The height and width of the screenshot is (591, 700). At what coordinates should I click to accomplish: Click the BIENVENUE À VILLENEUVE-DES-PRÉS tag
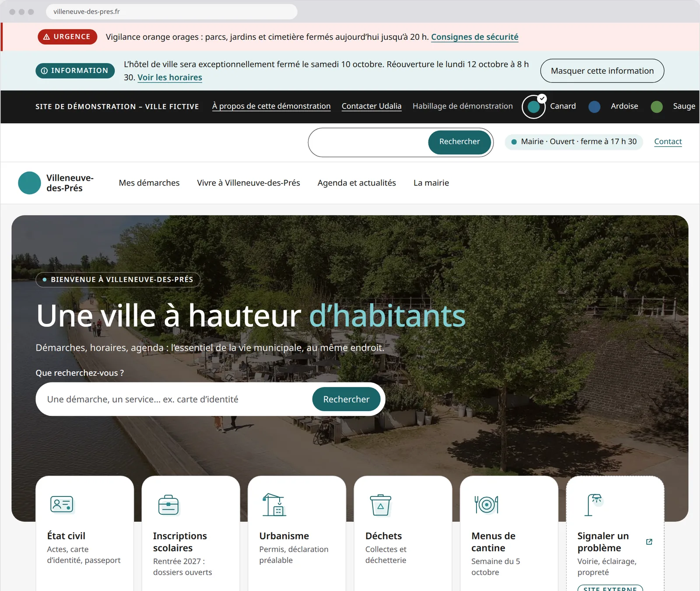(x=118, y=280)
